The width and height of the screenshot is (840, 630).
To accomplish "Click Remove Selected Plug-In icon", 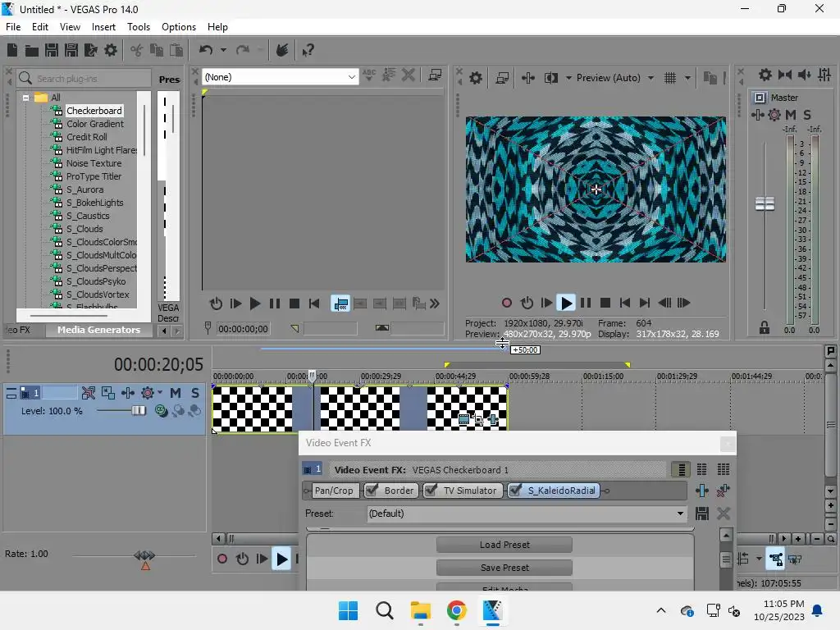I will coord(724,491).
